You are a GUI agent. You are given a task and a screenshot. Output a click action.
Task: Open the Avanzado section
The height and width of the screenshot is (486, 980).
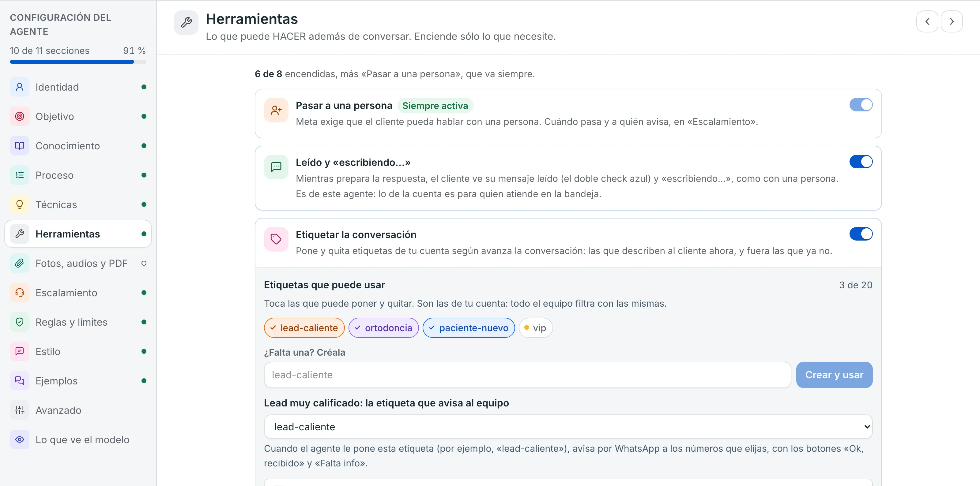click(78, 410)
